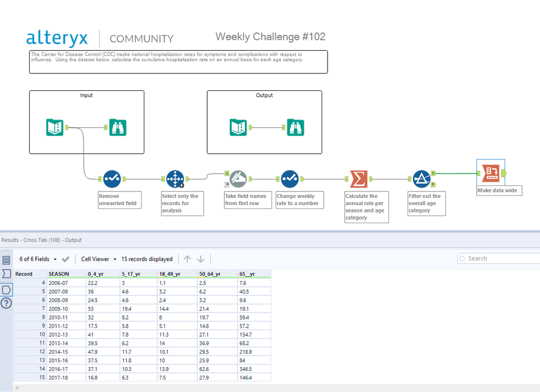Click the 'Filter out the overall age category' annotation
Viewport: 540px width, 392px height.
[426, 203]
